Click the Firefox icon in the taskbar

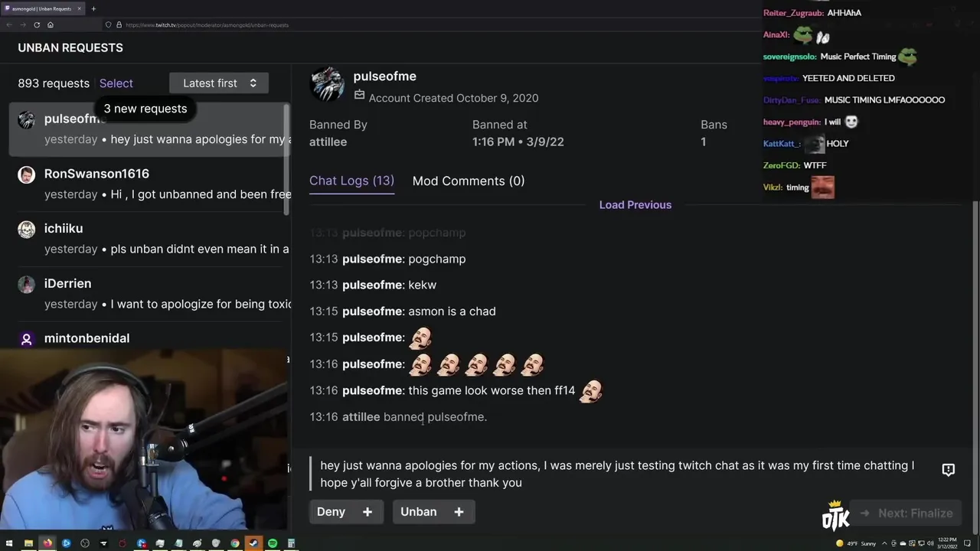[x=47, y=543]
